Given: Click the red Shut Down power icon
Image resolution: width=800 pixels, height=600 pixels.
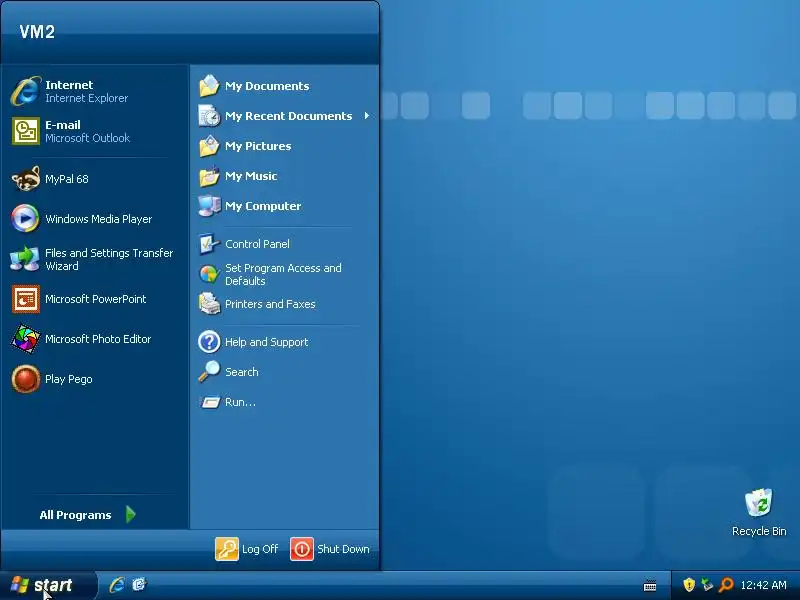Looking at the screenshot, I should [302, 549].
